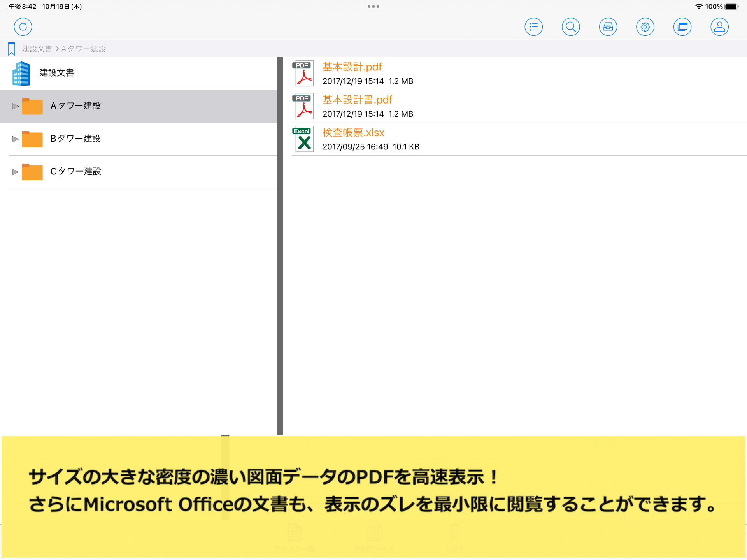The image size is (747, 560).
Task: Expand the Bタワー建設 folder tree
Action: pos(15,139)
